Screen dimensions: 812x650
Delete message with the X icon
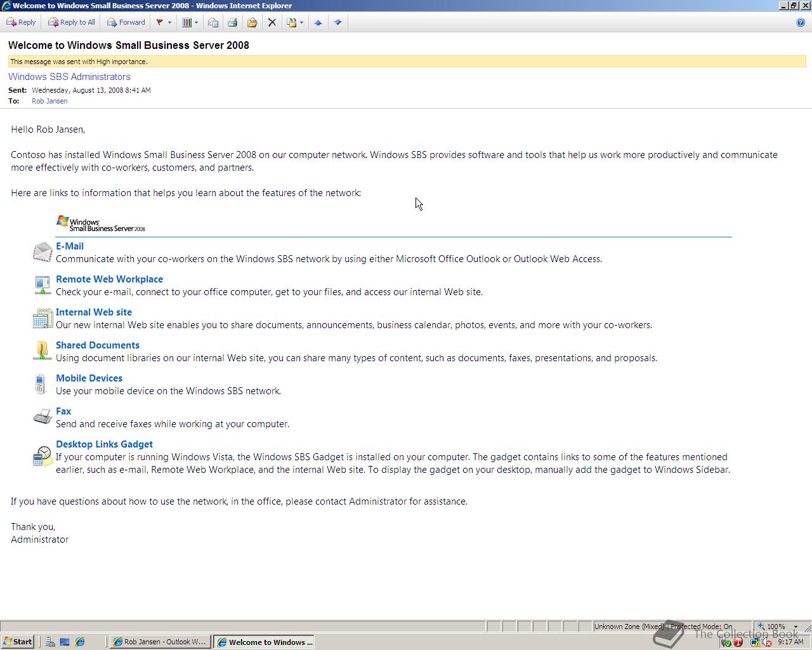[272, 22]
